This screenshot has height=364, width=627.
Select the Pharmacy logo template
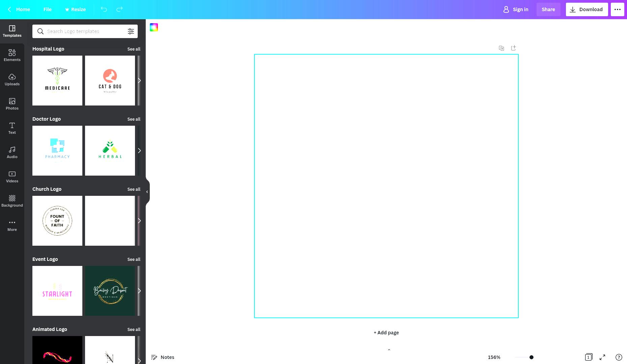pos(57,151)
